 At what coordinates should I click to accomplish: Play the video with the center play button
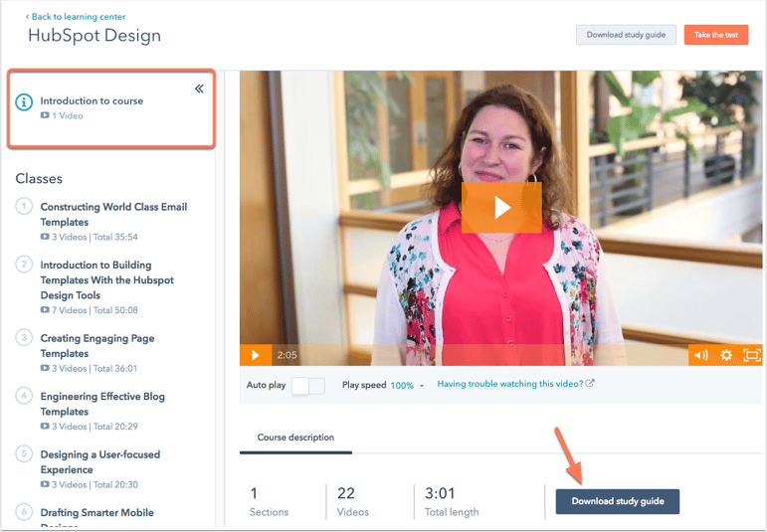pyautogui.click(x=501, y=207)
